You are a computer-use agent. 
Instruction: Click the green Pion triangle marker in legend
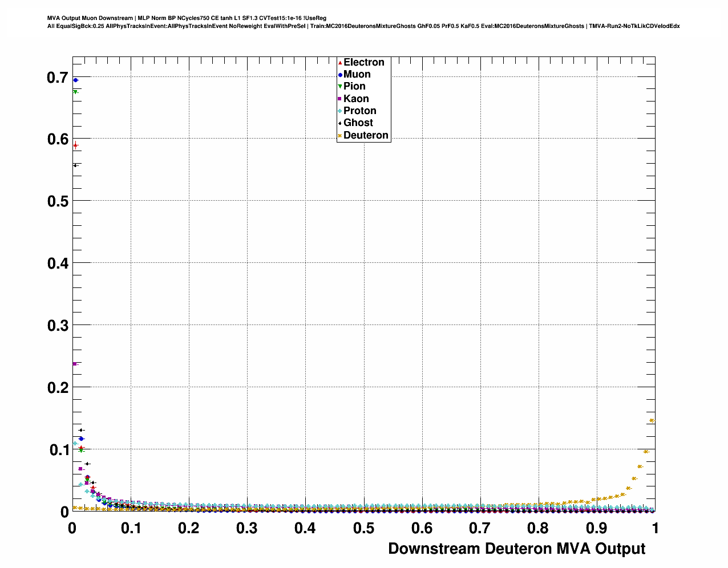click(x=340, y=87)
